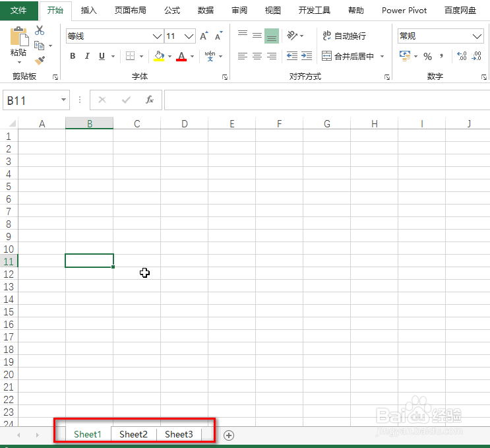490x448 pixels.
Task: Open font group dialog launcher
Action: pos(225,77)
